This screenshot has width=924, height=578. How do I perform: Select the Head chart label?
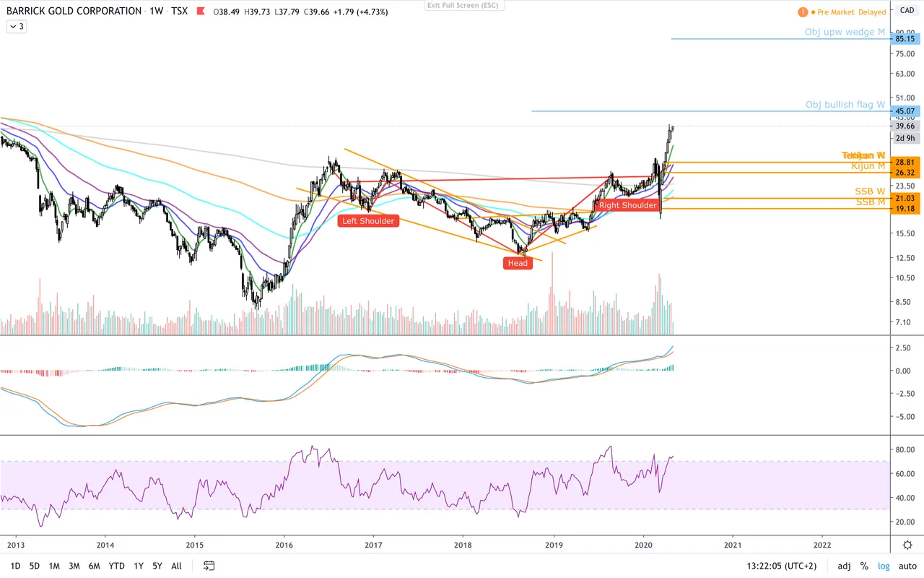point(518,263)
